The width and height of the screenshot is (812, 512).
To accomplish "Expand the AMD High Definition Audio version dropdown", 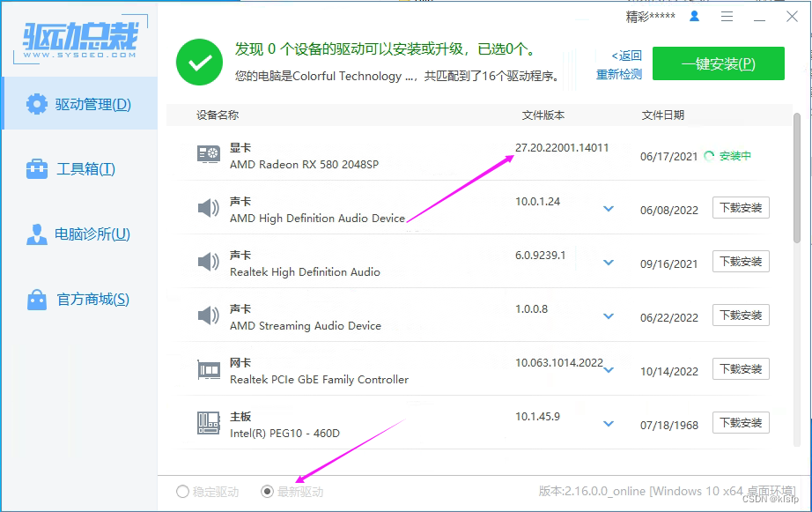I will (x=608, y=209).
